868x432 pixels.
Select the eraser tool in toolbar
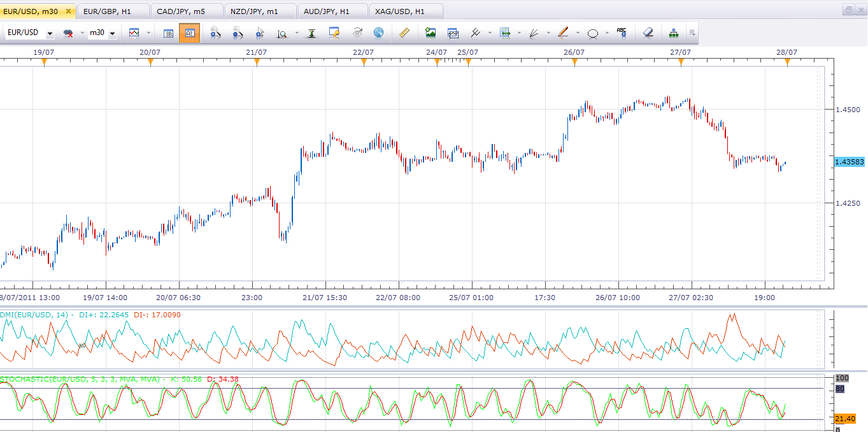point(648,33)
